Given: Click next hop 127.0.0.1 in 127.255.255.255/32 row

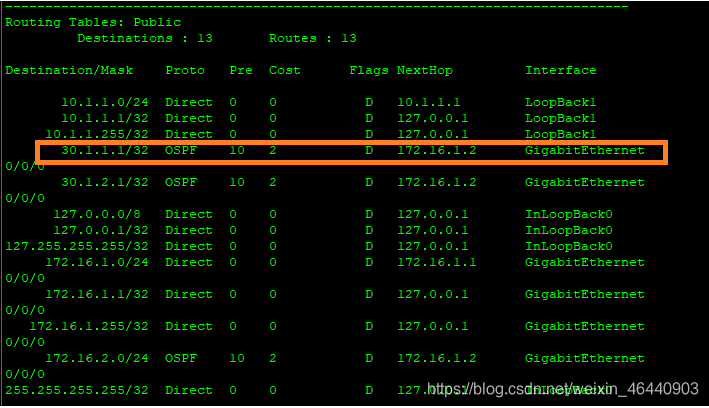Looking at the screenshot, I should click(x=433, y=247).
